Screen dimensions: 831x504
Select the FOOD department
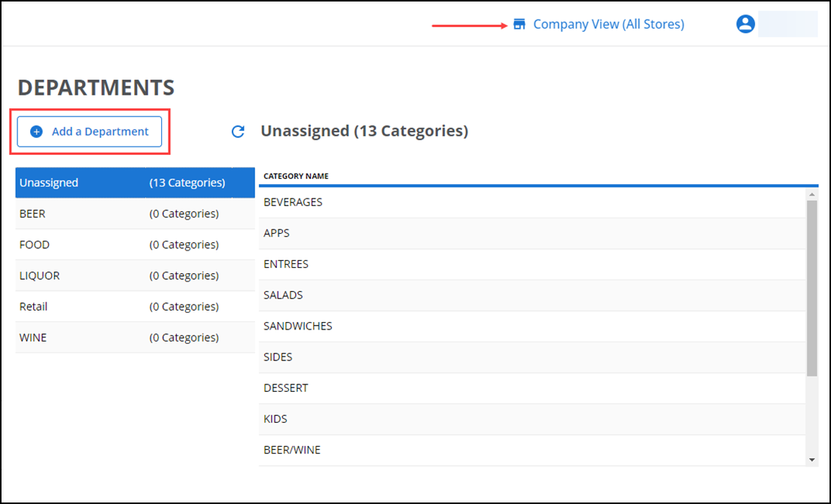(135, 244)
